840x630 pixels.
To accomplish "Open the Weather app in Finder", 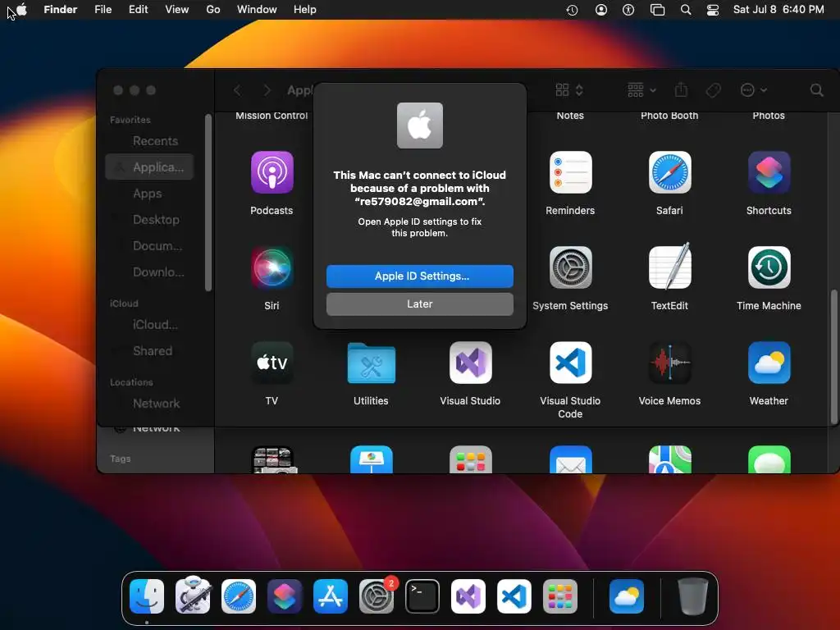I will coord(769,363).
